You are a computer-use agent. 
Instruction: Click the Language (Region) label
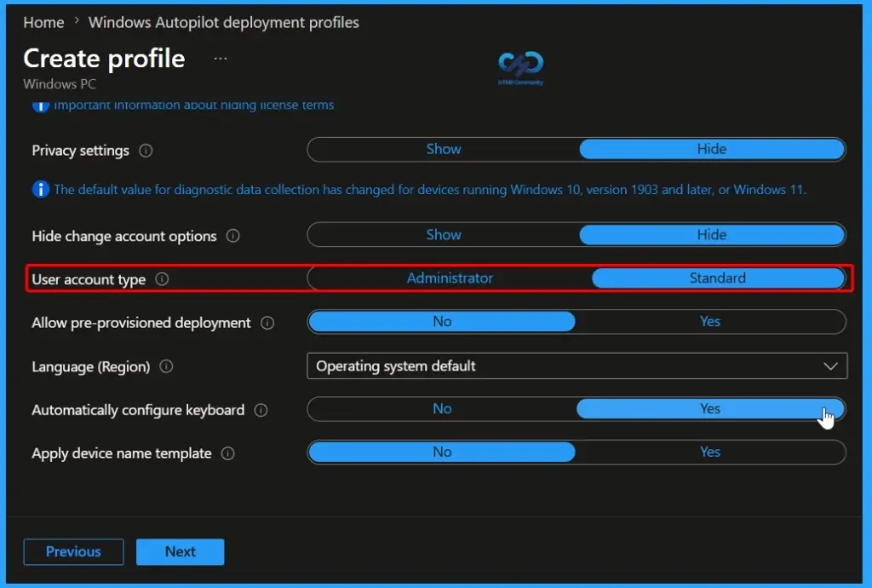click(x=90, y=367)
